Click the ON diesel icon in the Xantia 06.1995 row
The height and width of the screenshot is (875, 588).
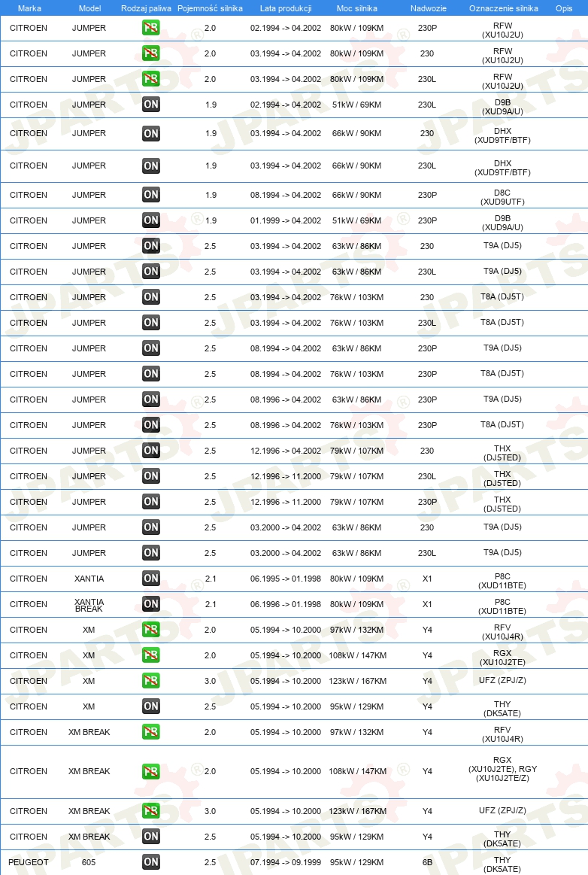click(x=150, y=579)
